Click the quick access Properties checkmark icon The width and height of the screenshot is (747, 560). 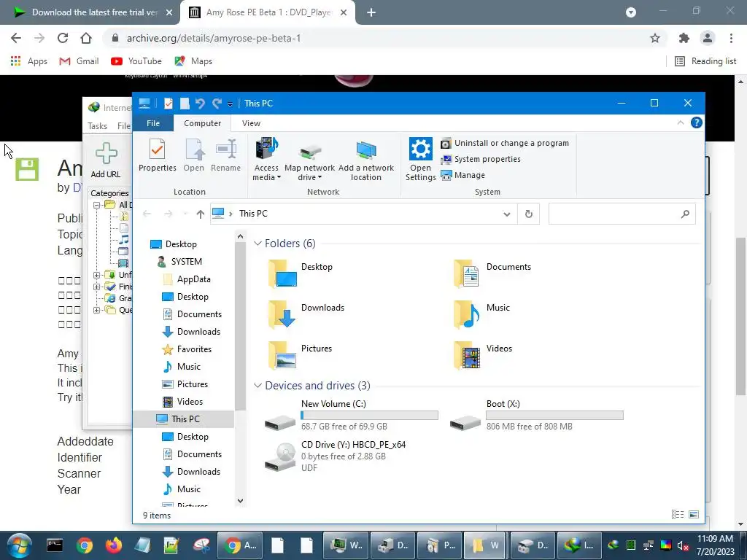(x=169, y=104)
